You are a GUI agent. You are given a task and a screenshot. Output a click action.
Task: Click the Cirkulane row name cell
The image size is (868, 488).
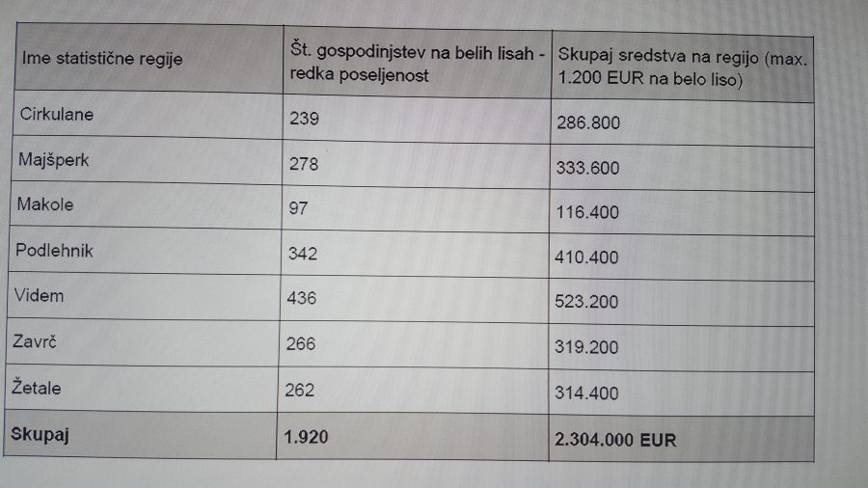point(57,116)
